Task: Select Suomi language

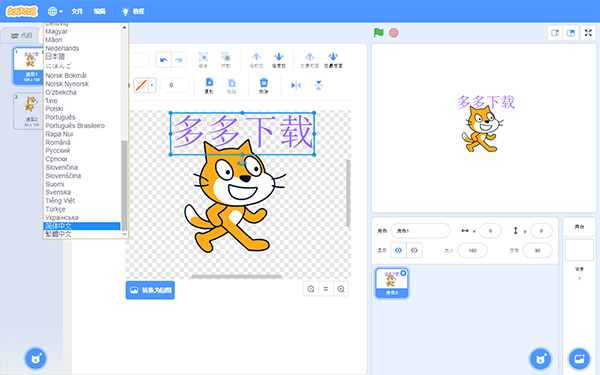Action: pyautogui.click(x=55, y=184)
